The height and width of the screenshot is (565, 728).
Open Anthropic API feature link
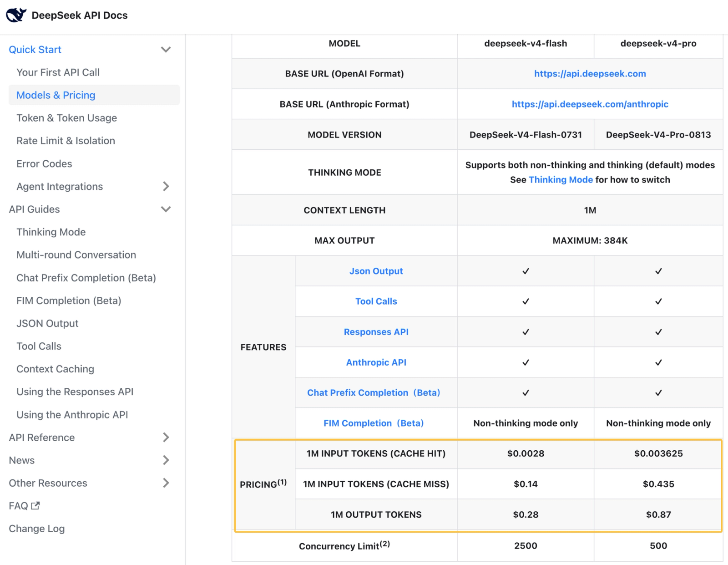click(376, 362)
